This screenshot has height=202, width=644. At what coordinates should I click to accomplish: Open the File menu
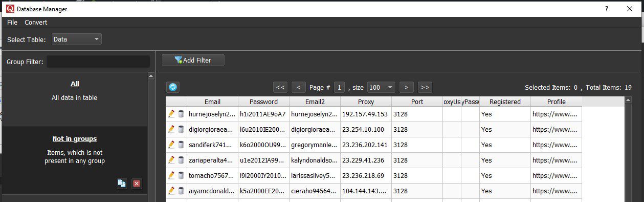point(12,23)
